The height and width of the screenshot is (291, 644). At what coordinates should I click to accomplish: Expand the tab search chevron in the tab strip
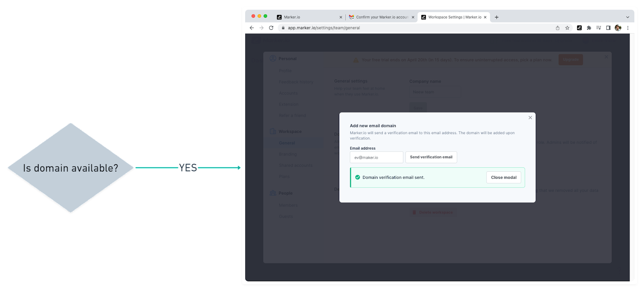click(627, 17)
